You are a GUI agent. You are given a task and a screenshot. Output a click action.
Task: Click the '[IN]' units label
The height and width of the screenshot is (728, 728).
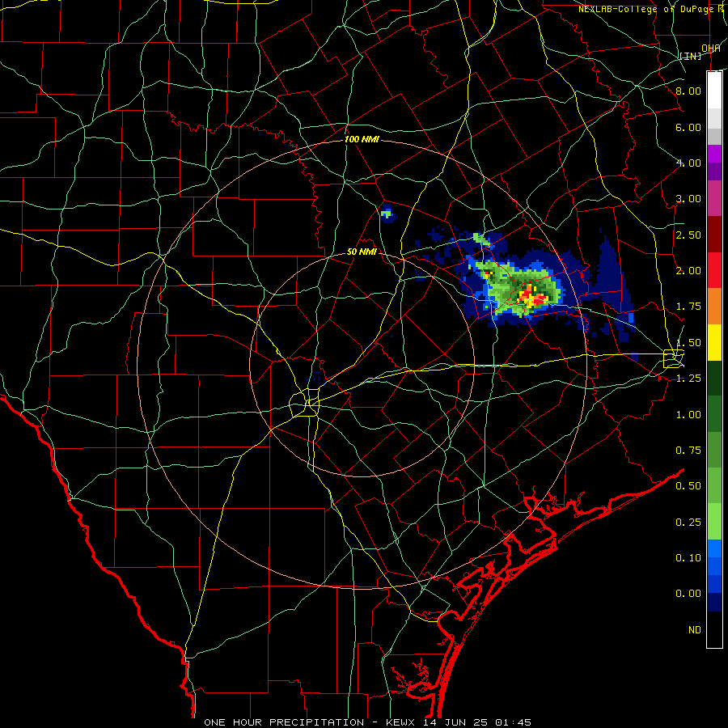coord(691,57)
